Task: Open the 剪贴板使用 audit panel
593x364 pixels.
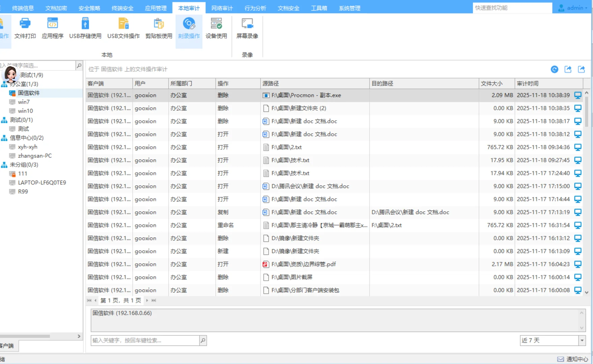Action: click(x=158, y=29)
